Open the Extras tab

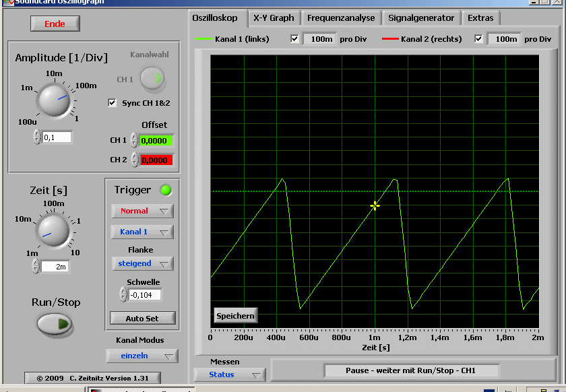tap(480, 18)
